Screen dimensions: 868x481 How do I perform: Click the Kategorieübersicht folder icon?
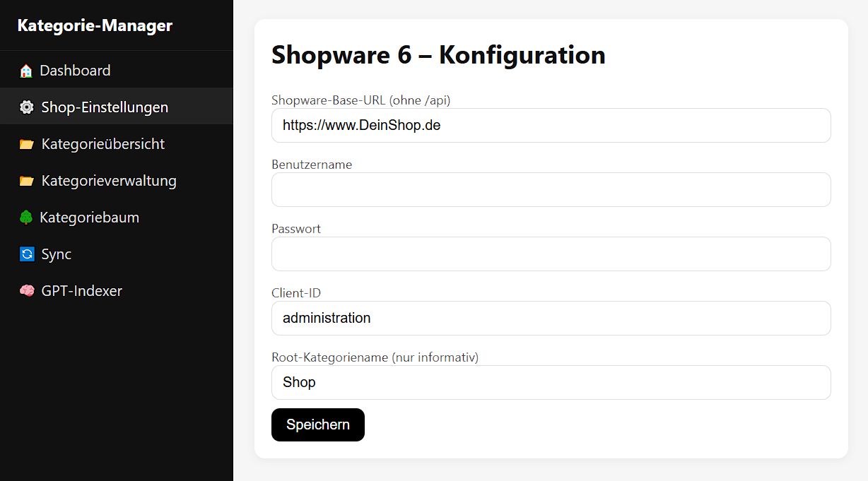pyautogui.click(x=26, y=143)
